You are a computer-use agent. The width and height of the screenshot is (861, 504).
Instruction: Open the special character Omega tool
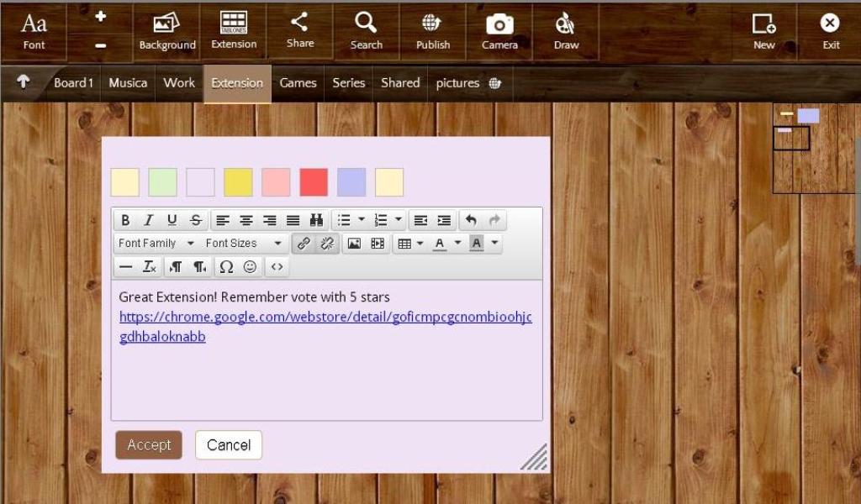[225, 267]
